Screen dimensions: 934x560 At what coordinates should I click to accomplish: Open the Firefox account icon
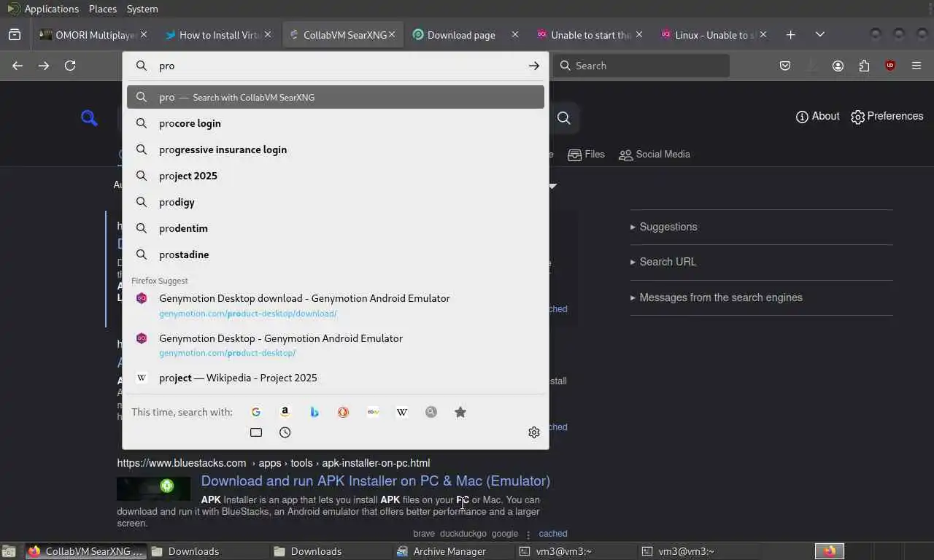click(x=838, y=66)
